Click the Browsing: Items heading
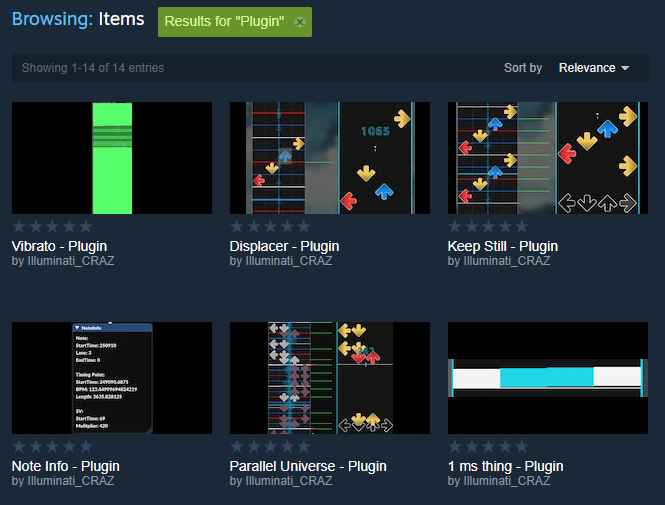The width and height of the screenshot is (665, 505). [x=78, y=19]
